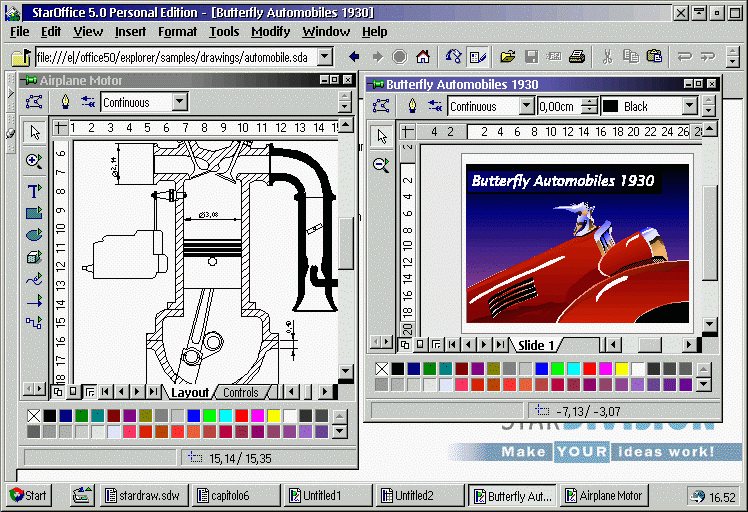Image resolution: width=748 pixels, height=512 pixels.
Task: Click Airplane Motor vertical scrollbar down arrow
Action: point(346,370)
